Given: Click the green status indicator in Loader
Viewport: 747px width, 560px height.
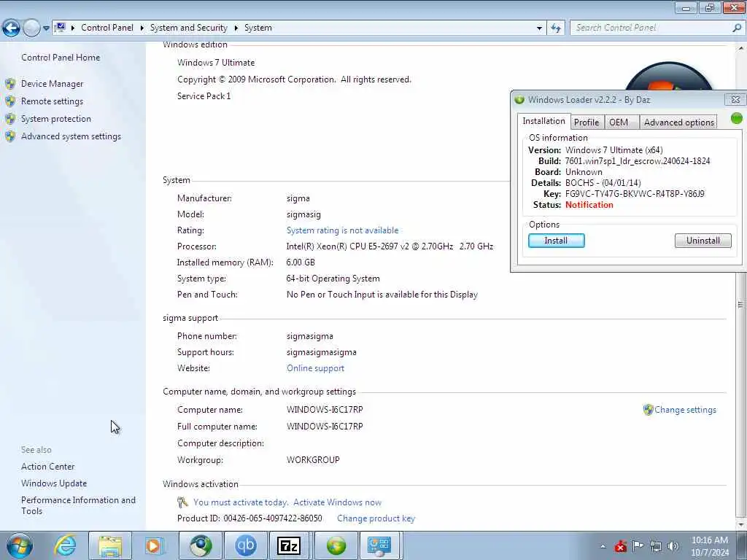Looking at the screenshot, I should coord(736,118).
